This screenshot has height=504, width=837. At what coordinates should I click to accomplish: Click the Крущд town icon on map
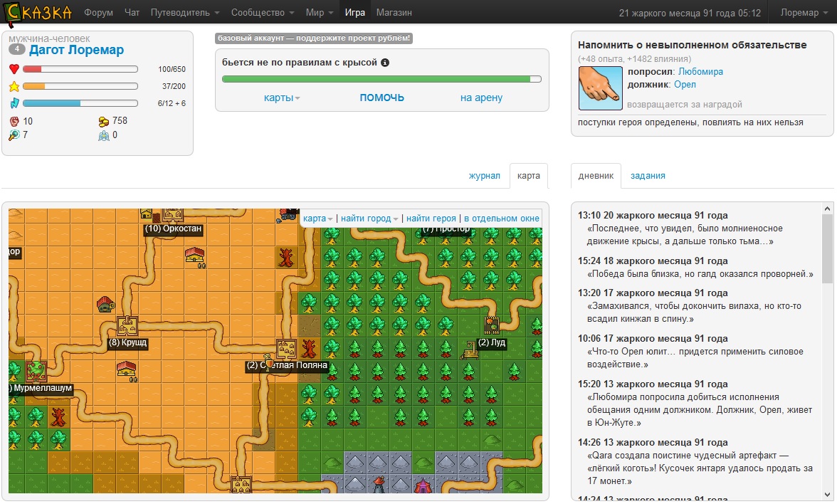coord(127,326)
